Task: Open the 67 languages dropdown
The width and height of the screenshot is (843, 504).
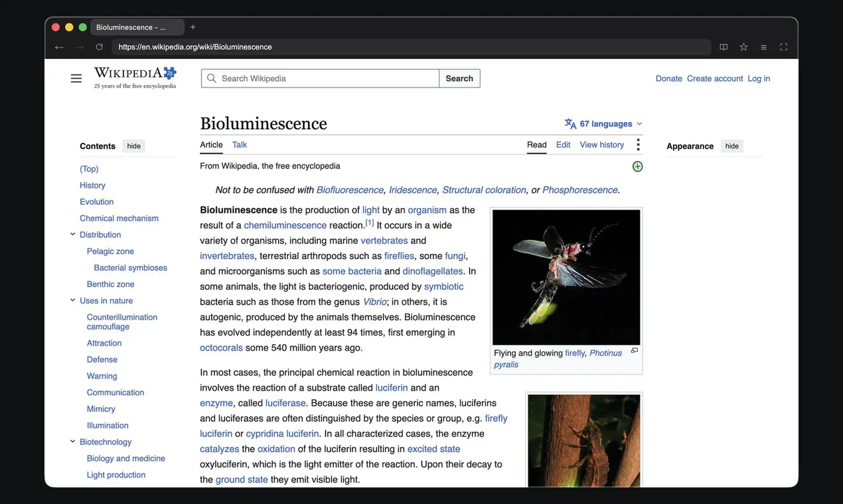Action: tap(603, 123)
